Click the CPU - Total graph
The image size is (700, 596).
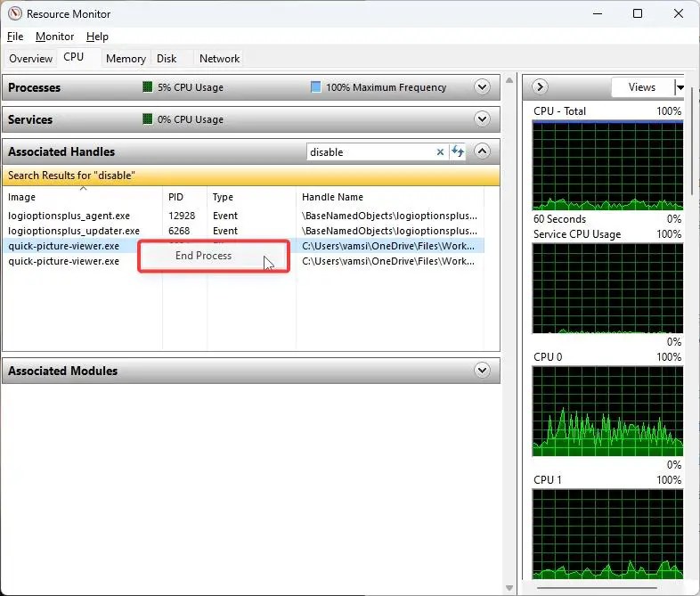pyautogui.click(x=607, y=165)
